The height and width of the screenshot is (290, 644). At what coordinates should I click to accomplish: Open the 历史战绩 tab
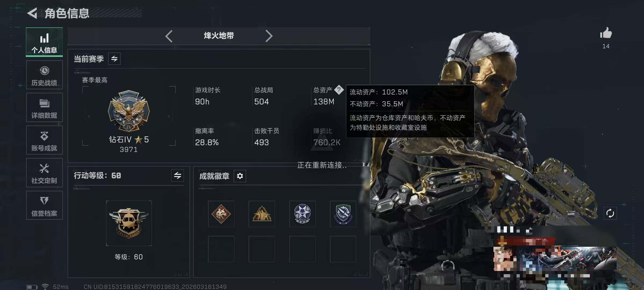click(44, 75)
